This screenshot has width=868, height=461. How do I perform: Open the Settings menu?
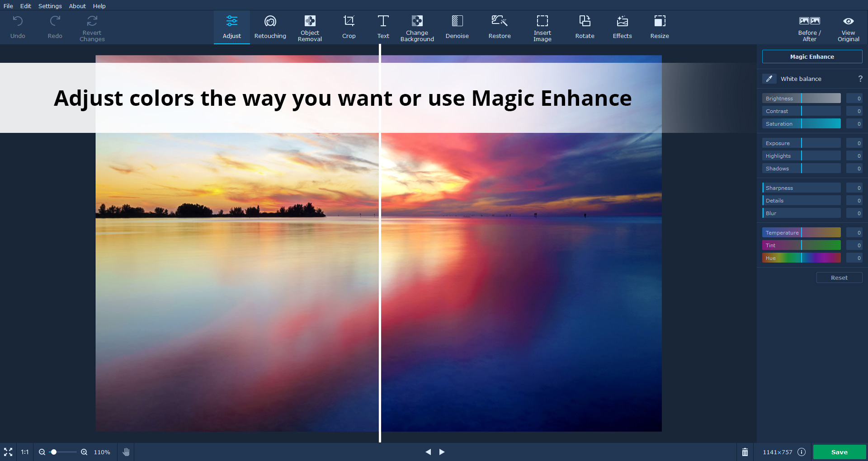click(x=50, y=6)
